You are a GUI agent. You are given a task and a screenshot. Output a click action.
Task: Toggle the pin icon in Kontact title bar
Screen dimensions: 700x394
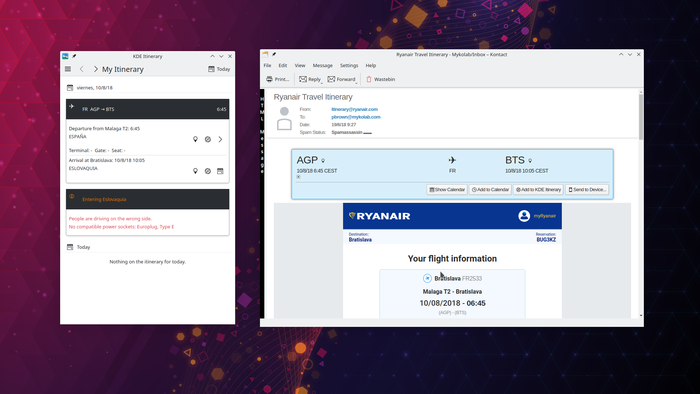pyautogui.click(x=274, y=54)
